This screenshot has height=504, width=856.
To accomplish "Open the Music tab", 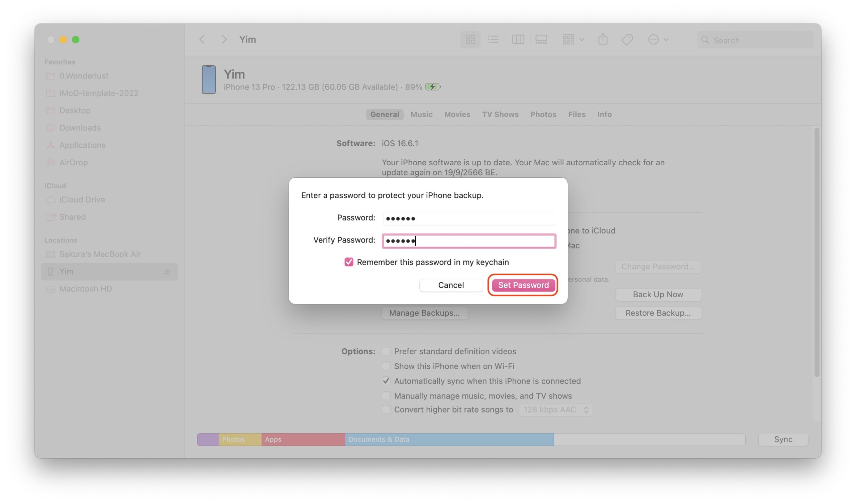I will click(x=421, y=115).
